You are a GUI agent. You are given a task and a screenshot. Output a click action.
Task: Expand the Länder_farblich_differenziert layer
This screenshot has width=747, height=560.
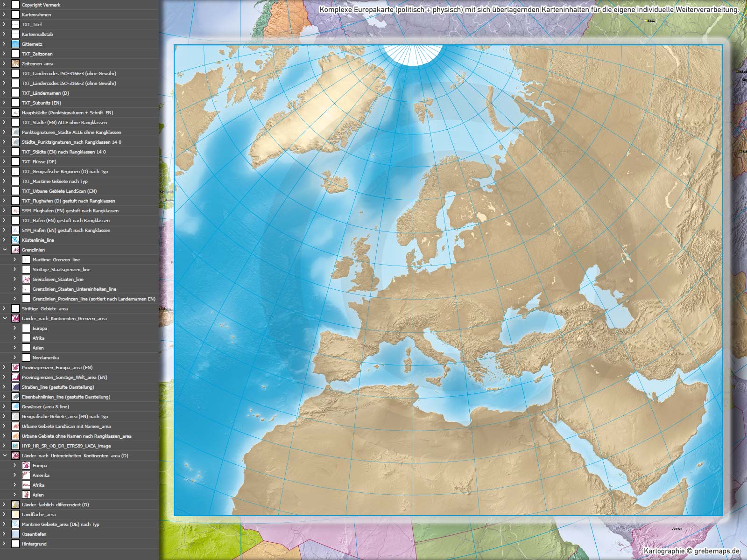(5, 504)
